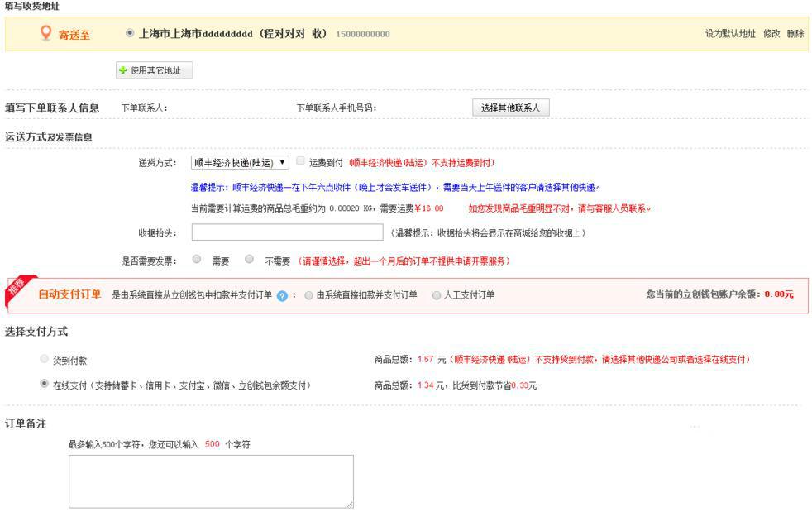
Task: Click 删除 to remove the address
Action: (x=795, y=34)
